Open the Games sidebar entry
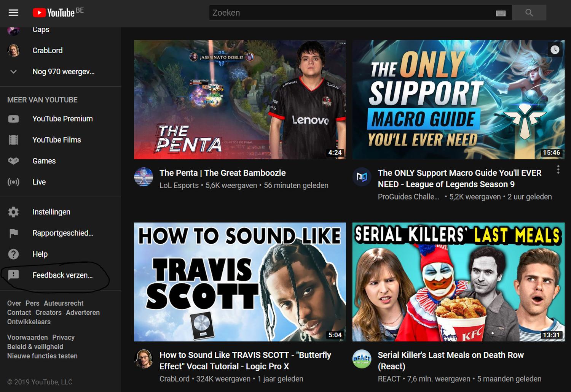This screenshot has height=392, width=571. click(x=44, y=161)
